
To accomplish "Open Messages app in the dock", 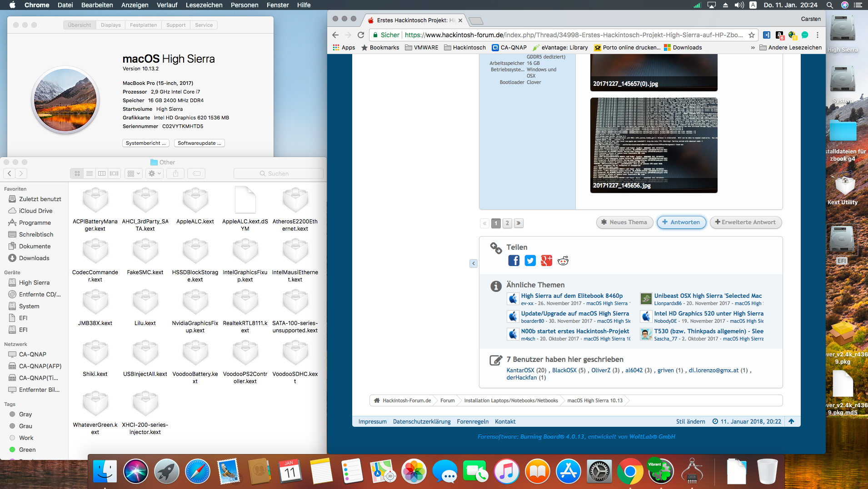I will click(x=445, y=471).
